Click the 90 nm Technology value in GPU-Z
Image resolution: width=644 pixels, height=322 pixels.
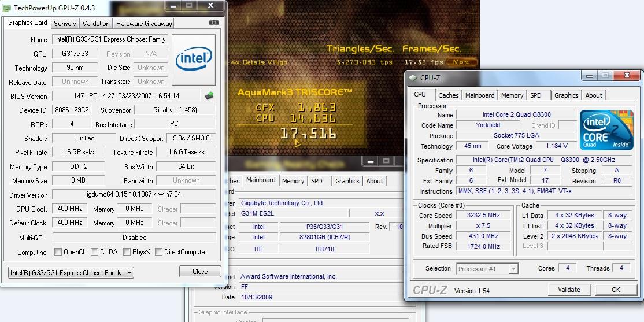tap(75, 68)
